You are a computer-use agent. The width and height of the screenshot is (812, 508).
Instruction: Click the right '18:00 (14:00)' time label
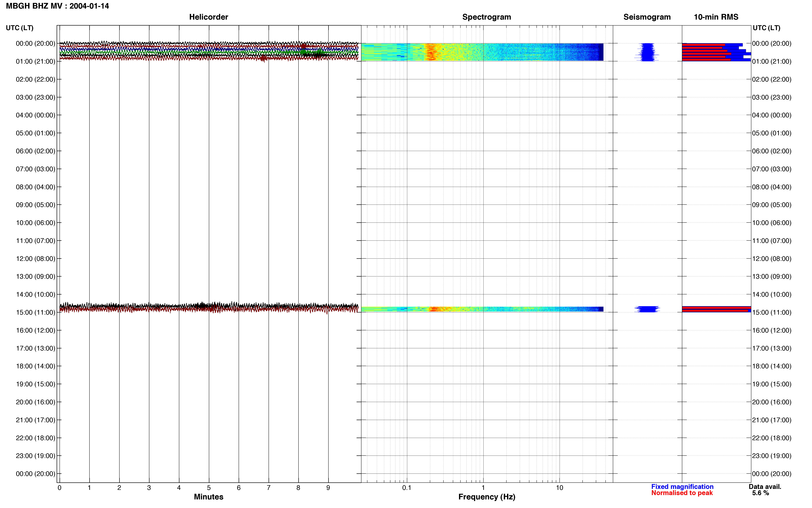[772, 366]
